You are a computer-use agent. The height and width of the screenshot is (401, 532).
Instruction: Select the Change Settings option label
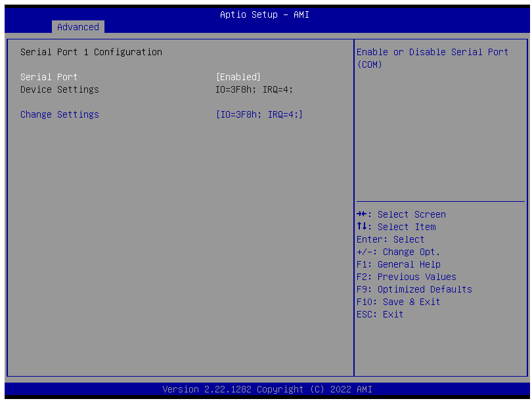point(60,114)
